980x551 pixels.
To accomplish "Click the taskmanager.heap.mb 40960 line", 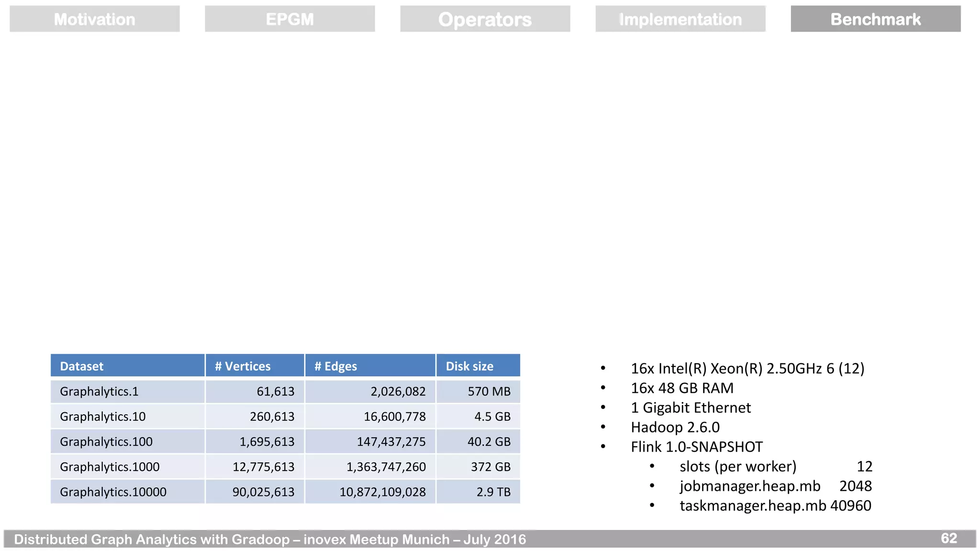I will (x=775, y=506).
